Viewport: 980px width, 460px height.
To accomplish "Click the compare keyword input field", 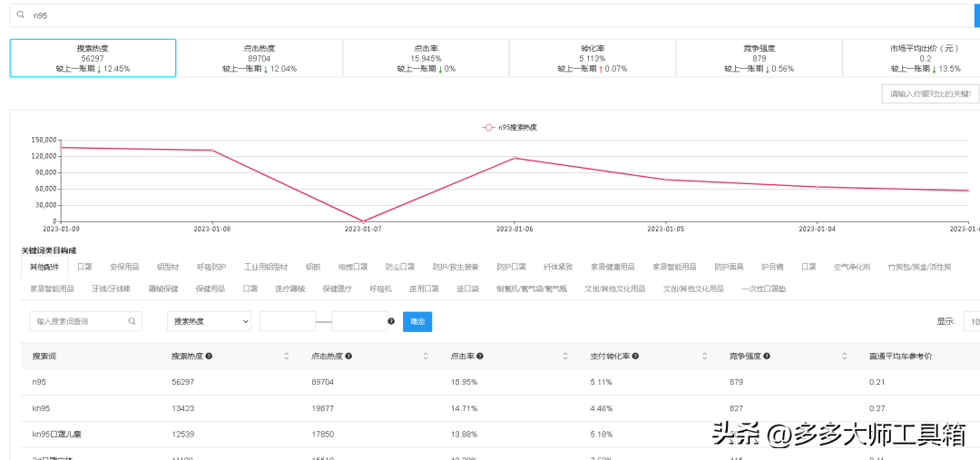I will pos(929,93).
